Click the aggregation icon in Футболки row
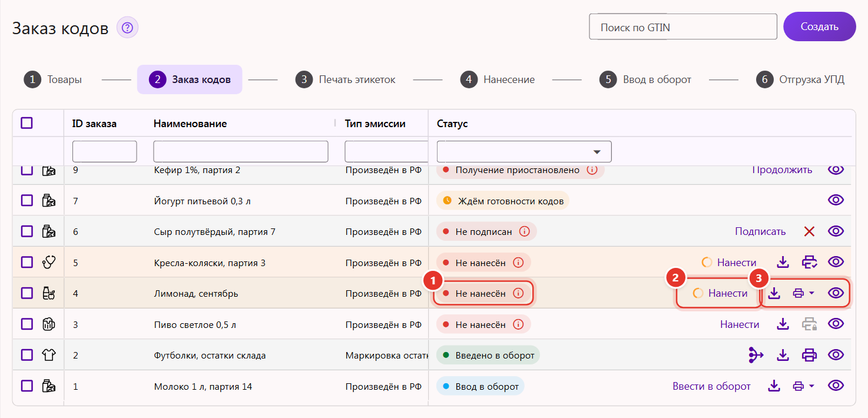This screenshot has height=418, width=868. 756,355
